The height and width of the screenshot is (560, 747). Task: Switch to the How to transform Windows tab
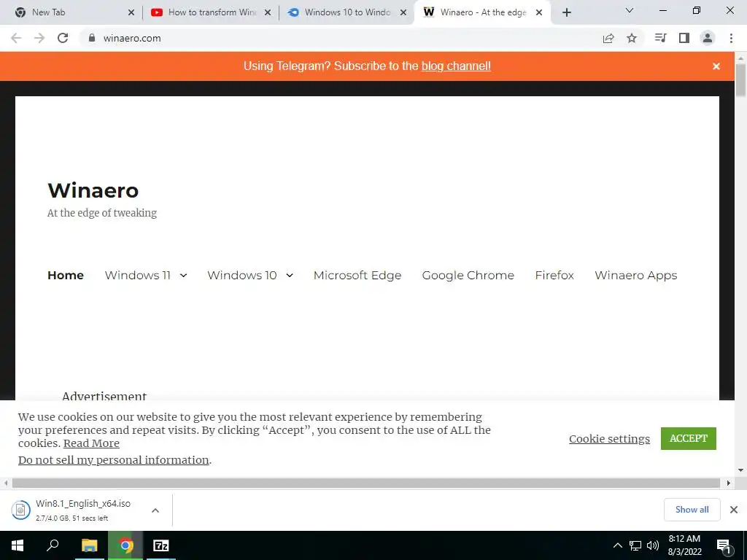click(210, 12)
